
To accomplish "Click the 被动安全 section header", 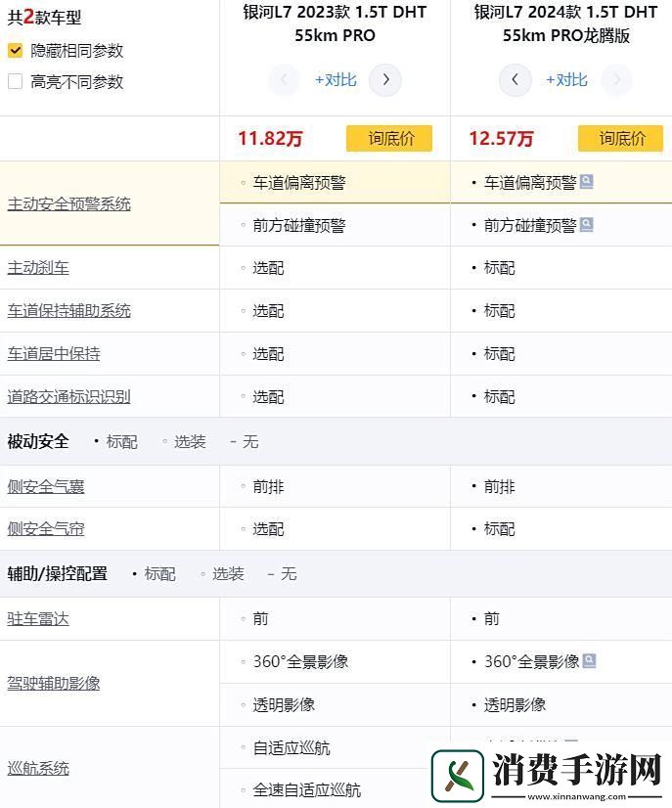I will [x=38, y=441].
